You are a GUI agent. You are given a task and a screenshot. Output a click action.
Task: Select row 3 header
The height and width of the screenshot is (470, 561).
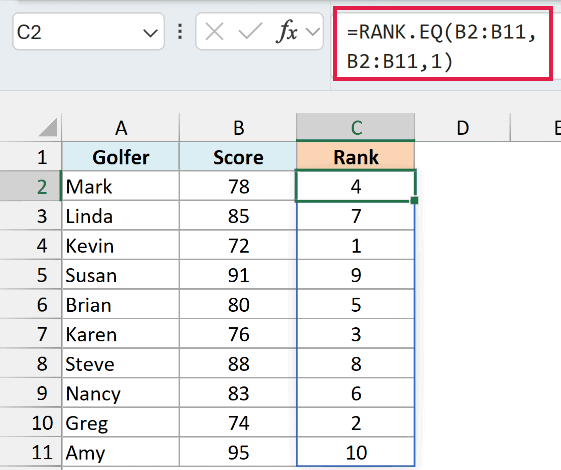point(31,216)
